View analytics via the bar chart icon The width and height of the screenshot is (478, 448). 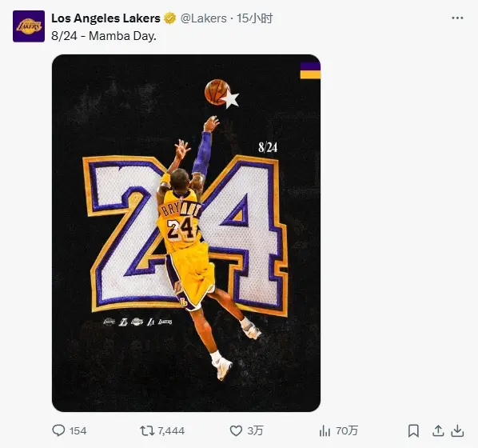point(325,431)
